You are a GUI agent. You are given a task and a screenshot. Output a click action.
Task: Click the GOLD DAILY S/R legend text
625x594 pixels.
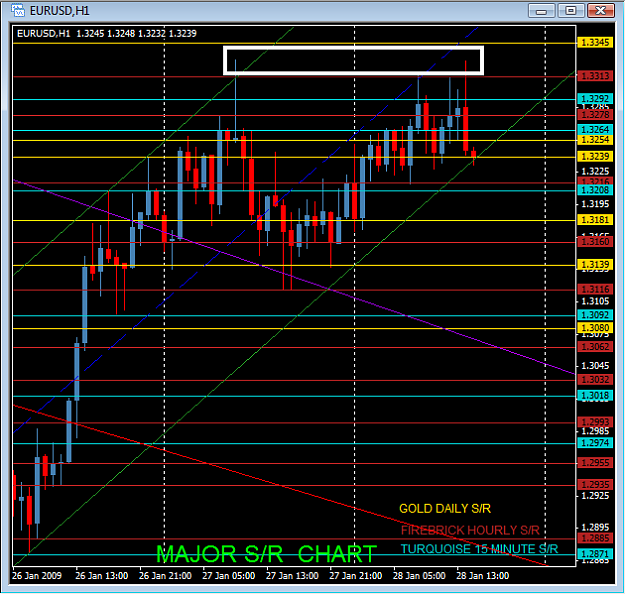tap(445, 509)
